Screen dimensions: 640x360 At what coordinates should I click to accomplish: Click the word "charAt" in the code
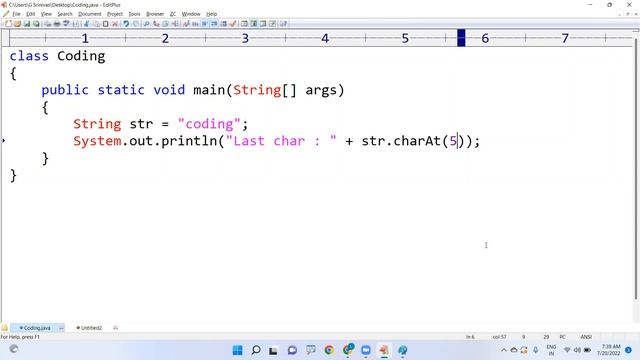[x=417, y=141]
